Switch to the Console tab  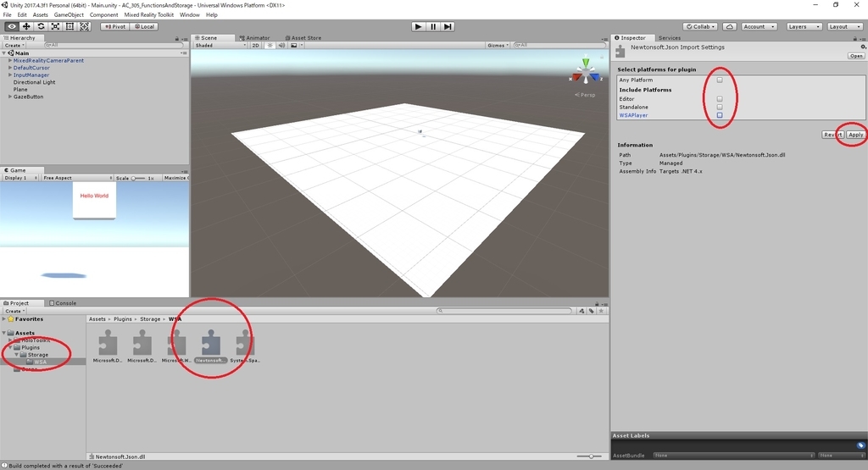(x=63, y=303)
